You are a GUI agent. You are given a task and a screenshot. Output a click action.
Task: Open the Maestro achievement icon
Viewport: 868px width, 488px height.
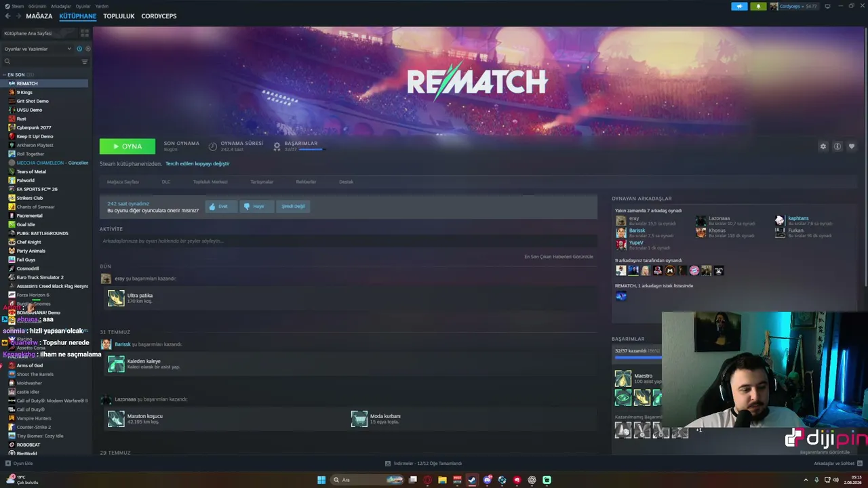click(623, 378)
